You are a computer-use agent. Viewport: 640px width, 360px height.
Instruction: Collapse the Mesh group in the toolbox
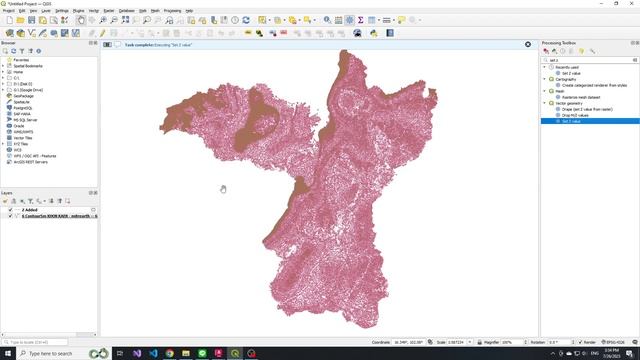pyautogui.click(x=544, y=91)
